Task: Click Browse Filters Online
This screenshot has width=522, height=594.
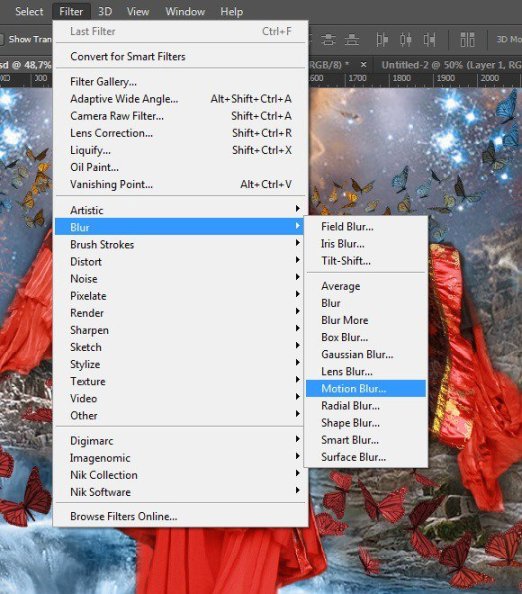Action: click(180, 516)
